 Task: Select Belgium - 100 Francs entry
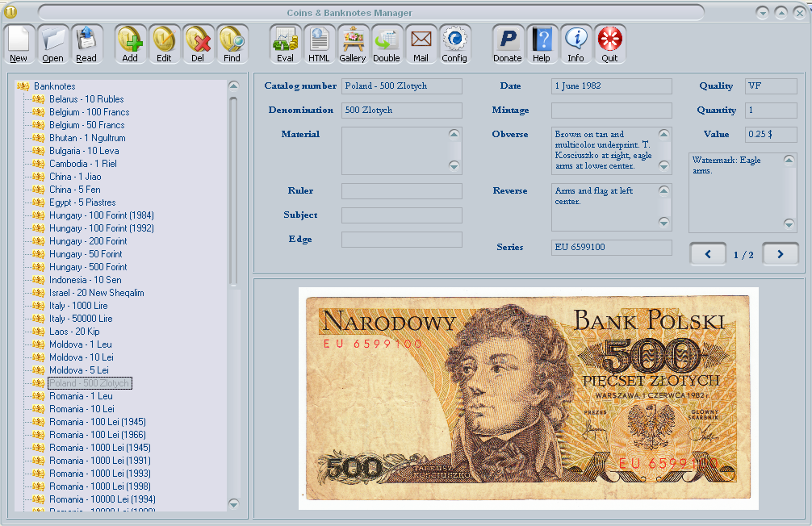(89, 112)
